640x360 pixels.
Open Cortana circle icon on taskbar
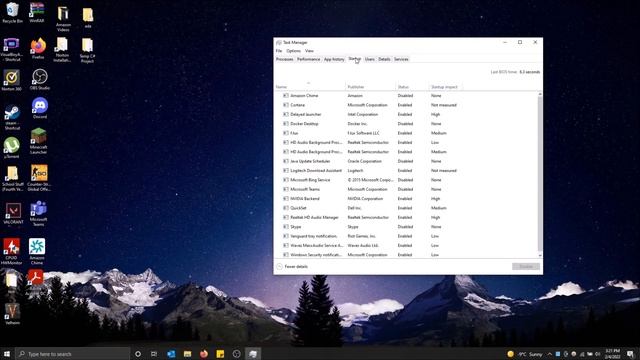138,354
